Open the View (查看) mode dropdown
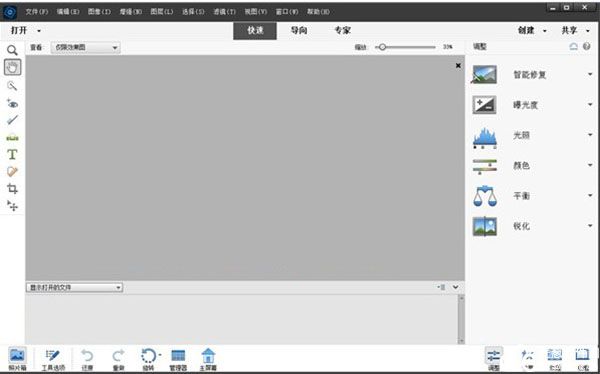 pyautogui.click(x=85, y=47)
